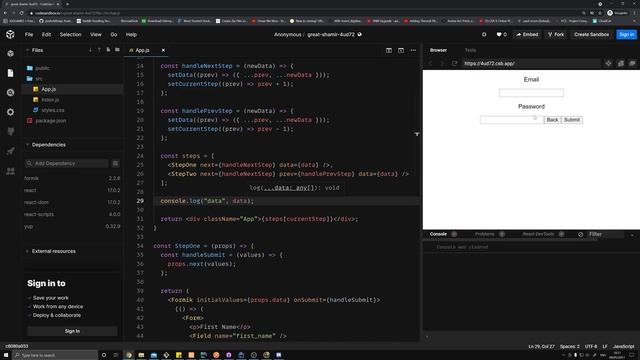Expand the public folder
The height and width of the screenshot is (360, 640).
pyautogui.click(x=42, y=68)
